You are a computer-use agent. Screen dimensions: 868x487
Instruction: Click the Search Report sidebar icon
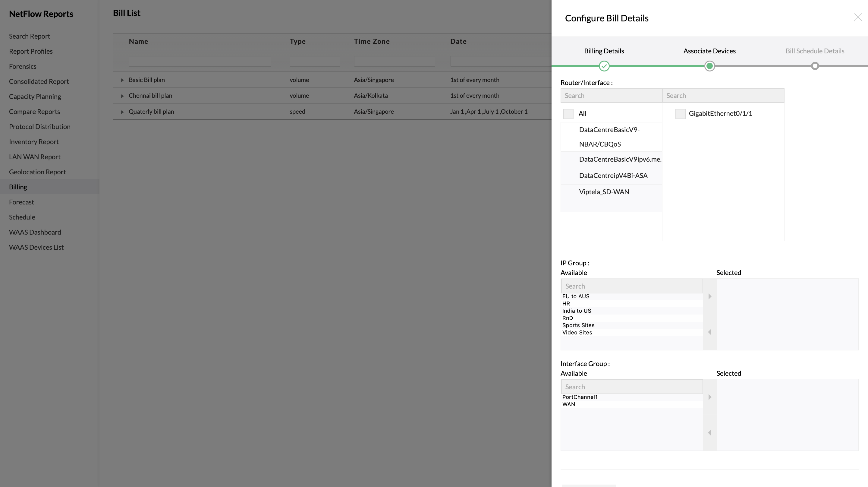point(30,36)
